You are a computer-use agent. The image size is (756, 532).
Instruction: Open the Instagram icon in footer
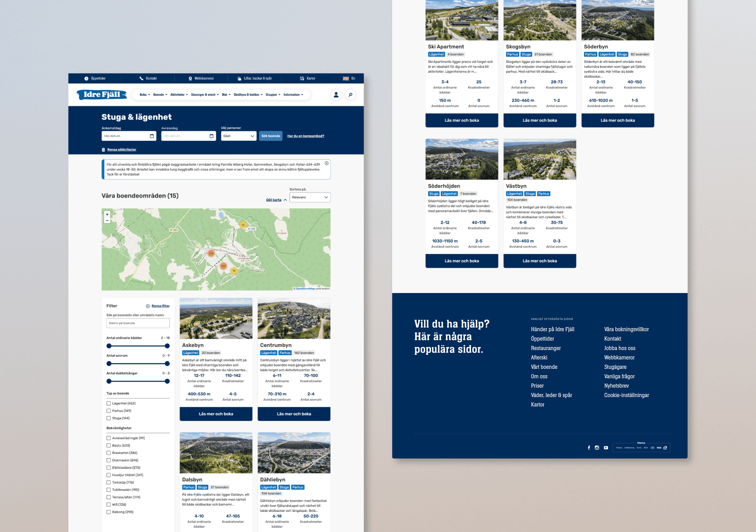pyautogui.click(x=597, y=448)
